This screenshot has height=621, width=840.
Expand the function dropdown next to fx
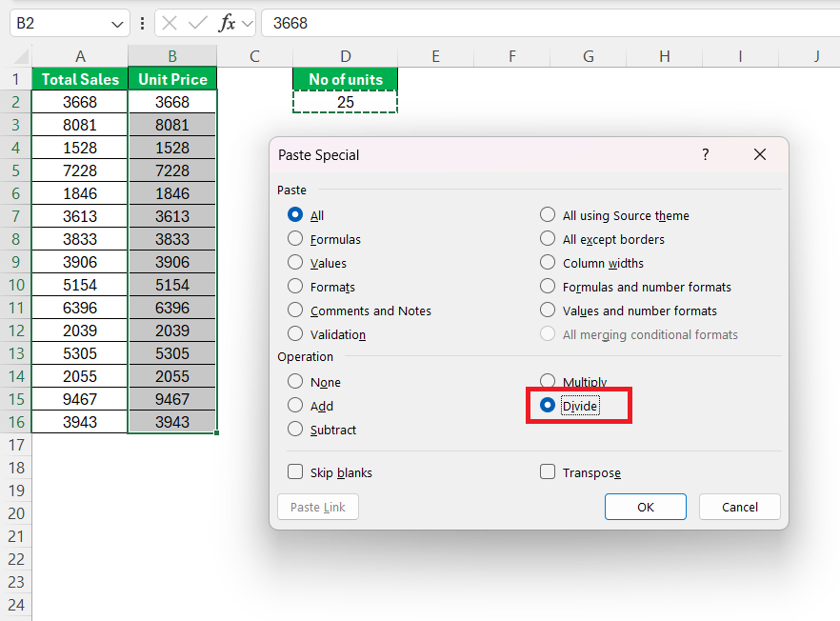coord(247,24)
